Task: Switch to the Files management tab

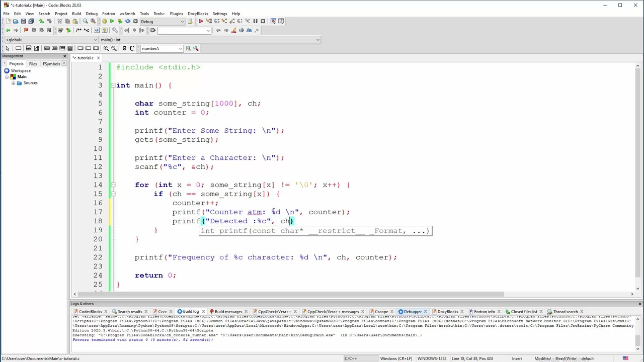Action: tap(33, 64)
